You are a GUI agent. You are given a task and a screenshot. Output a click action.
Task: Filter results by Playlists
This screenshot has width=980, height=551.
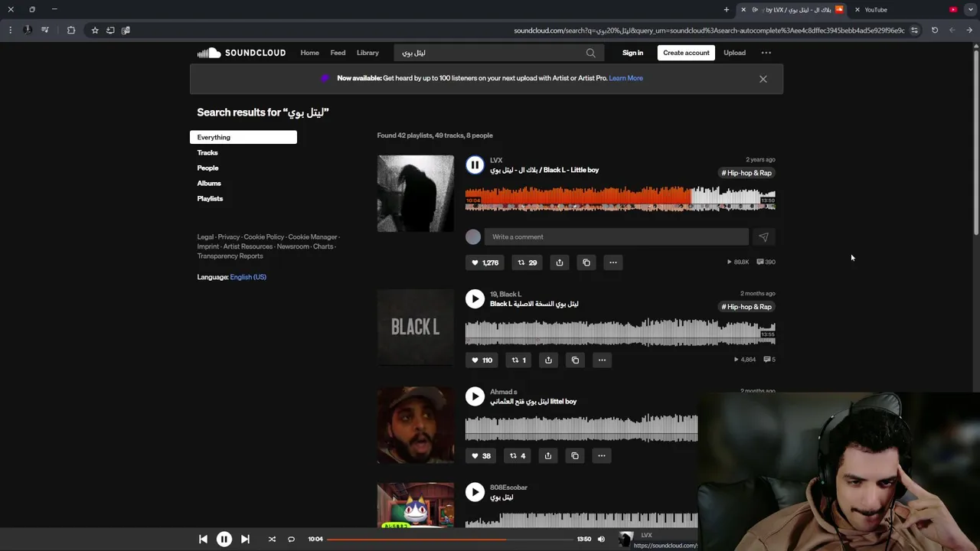click(x=210, y=198)
